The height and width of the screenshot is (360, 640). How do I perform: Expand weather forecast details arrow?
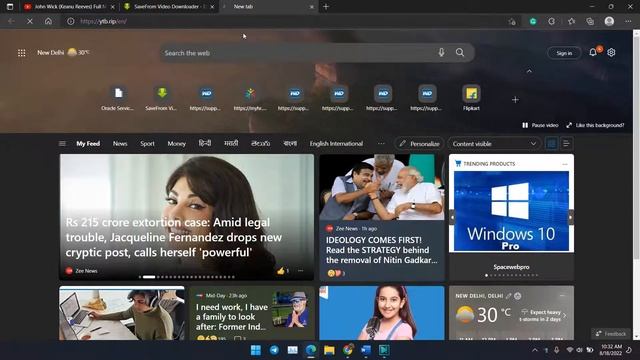tap(564, 315)
